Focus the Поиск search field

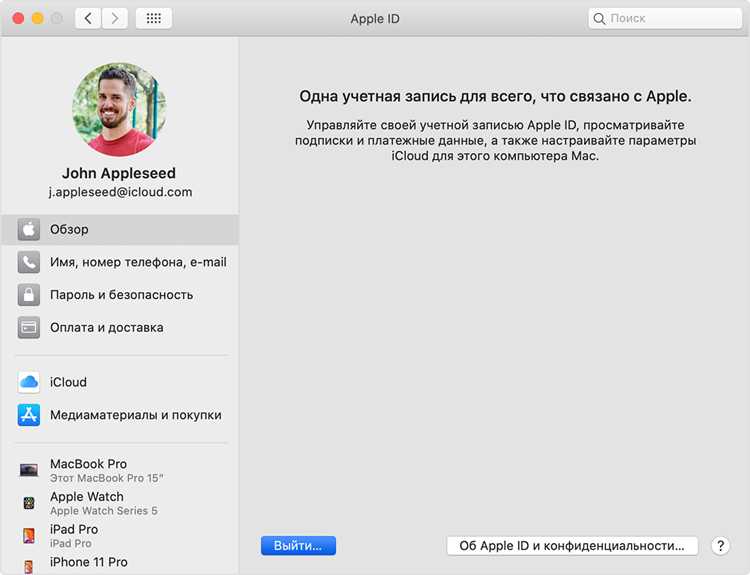[665, 18]
